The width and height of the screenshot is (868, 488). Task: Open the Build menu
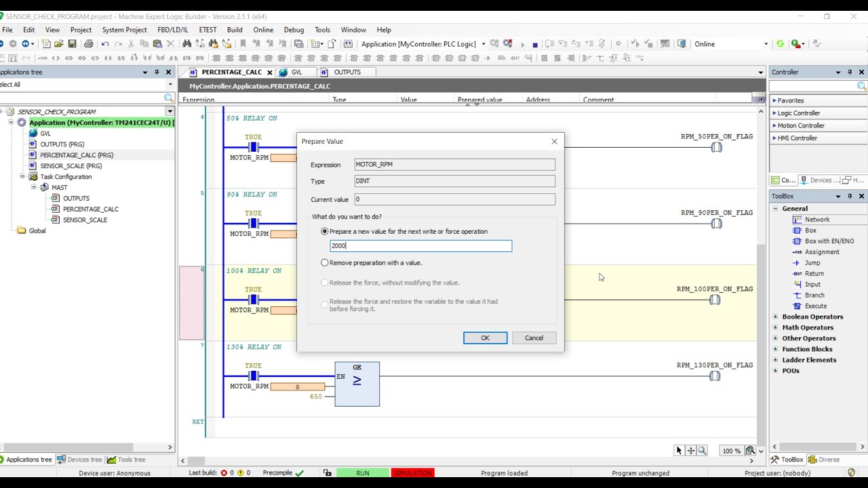(235, 30)
